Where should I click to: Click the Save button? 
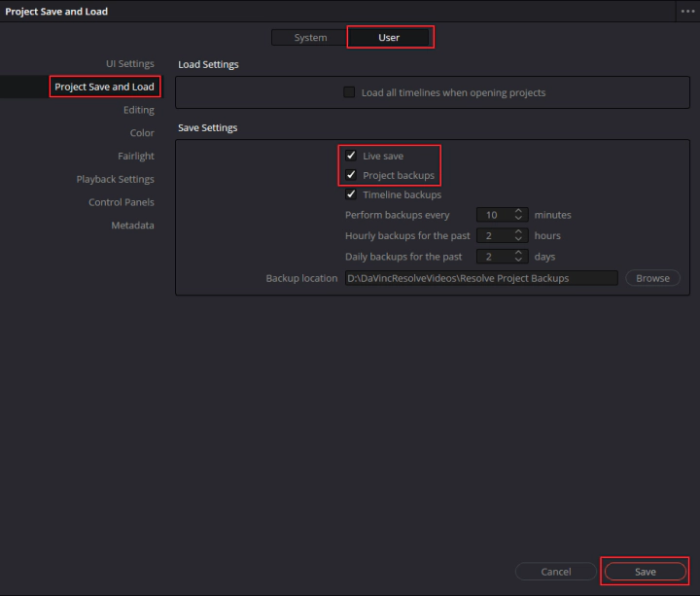(x=646, y=572)
